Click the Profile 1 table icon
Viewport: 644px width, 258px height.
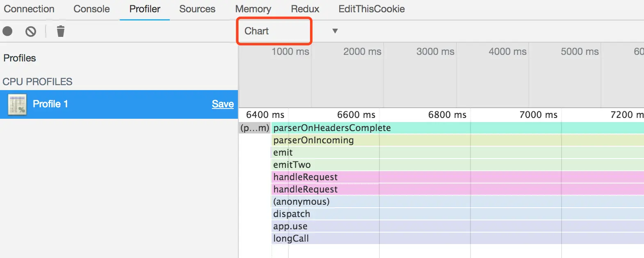17,104
